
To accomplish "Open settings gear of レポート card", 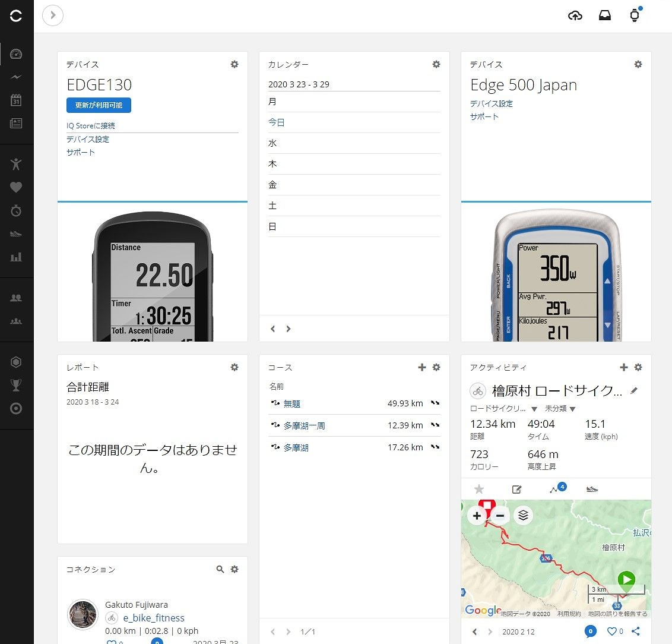I will point(234,367).
